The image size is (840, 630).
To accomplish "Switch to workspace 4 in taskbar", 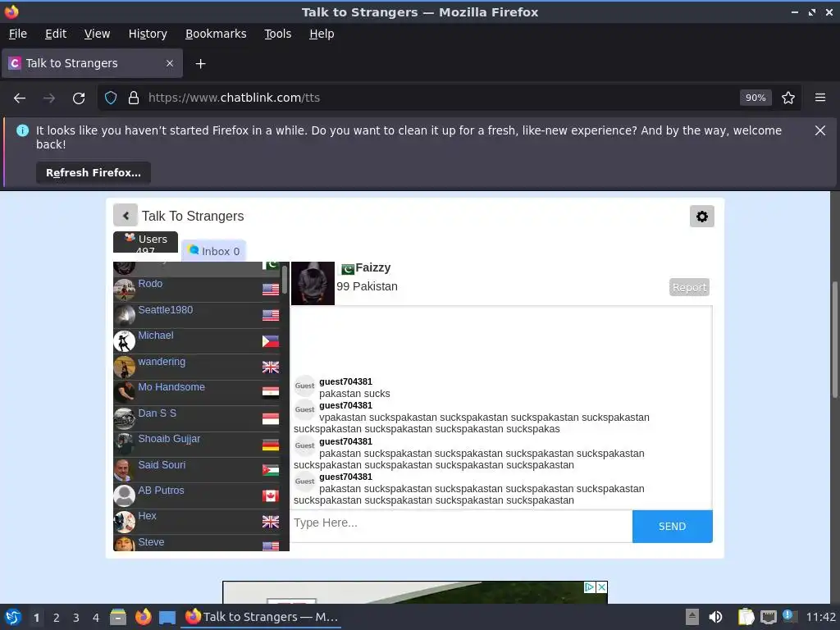I will click(96, 618).
